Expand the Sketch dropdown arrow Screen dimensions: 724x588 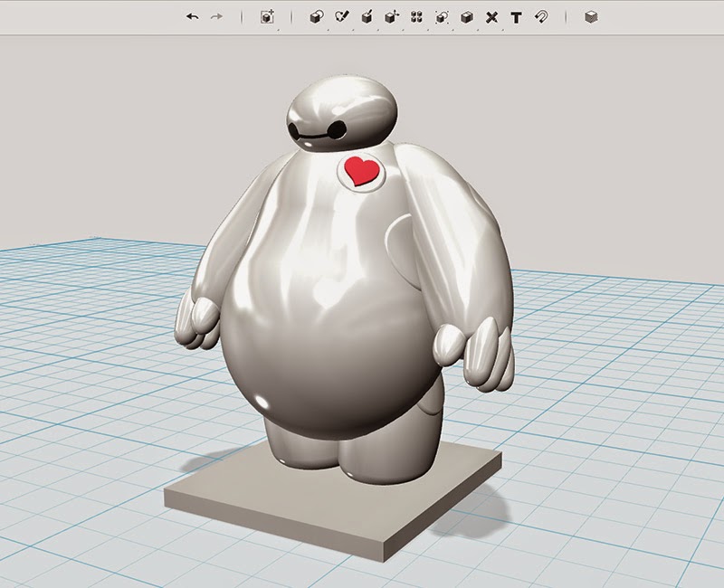point(353,30)
